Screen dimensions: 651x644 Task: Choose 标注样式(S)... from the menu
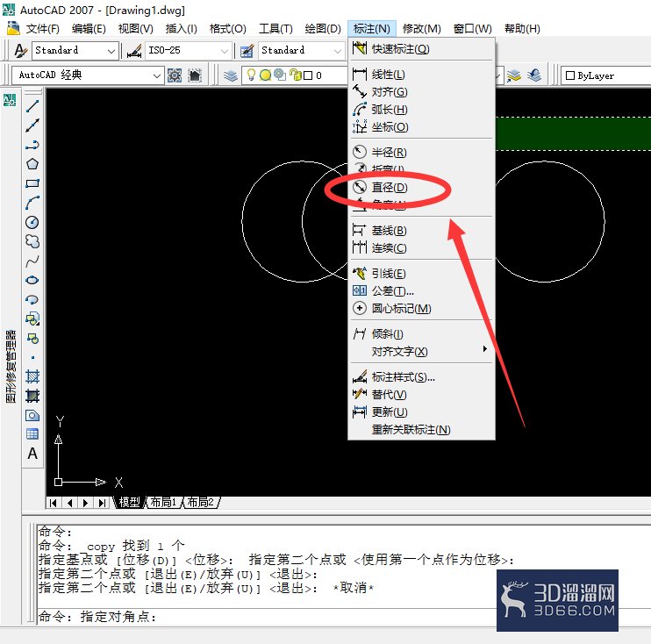pos(421,377)
